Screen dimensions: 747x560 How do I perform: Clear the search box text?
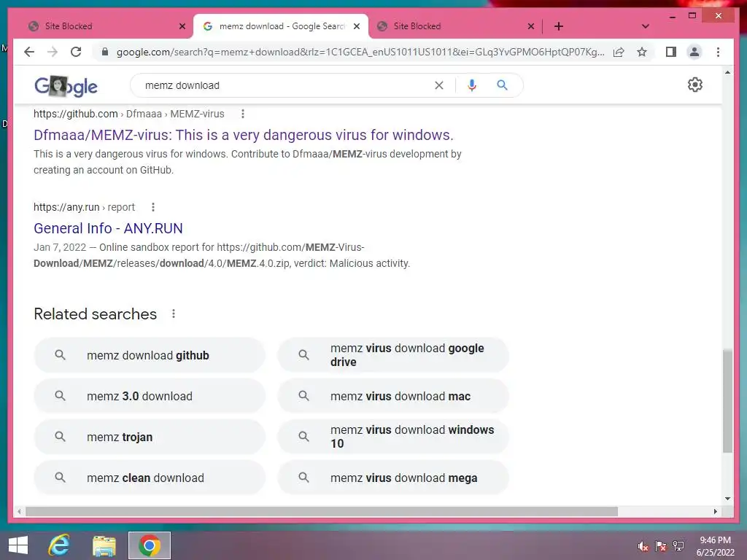[438, 85]
